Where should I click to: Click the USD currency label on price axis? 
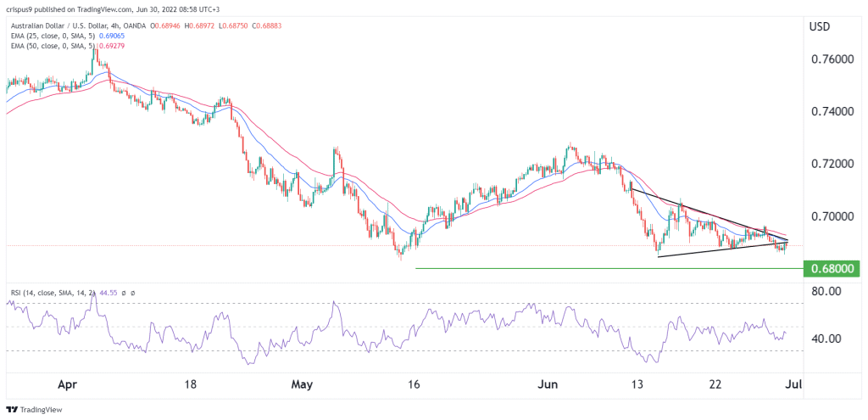pyautogui.click(x=821, y=26)
